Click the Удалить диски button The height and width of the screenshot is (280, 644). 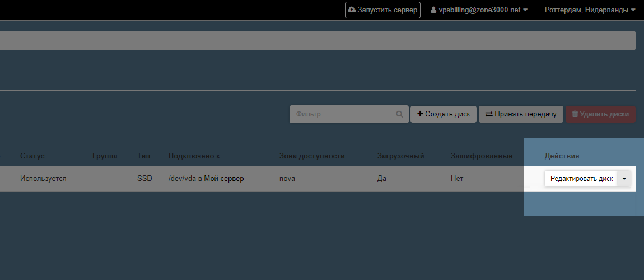[x=600, y=114]
